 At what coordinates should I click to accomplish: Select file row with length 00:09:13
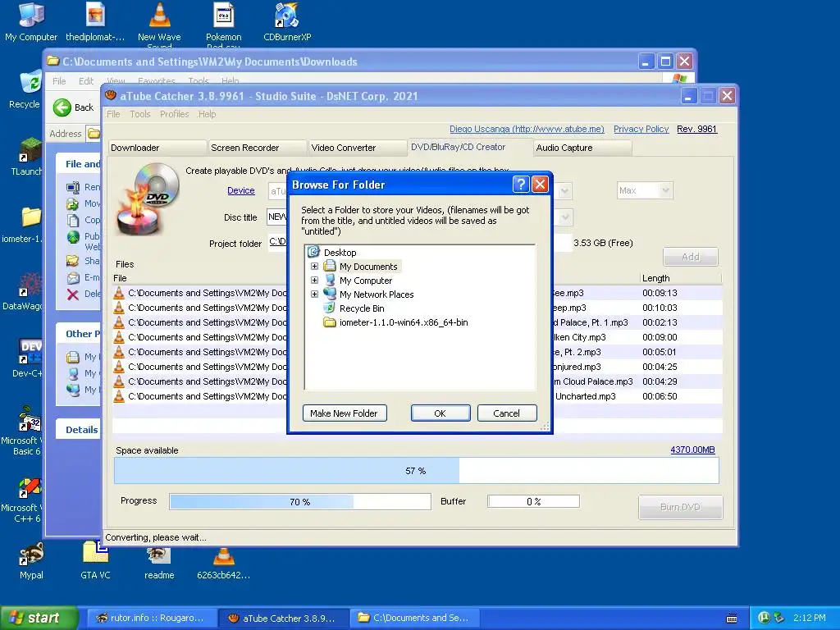(x=417, y=293)
